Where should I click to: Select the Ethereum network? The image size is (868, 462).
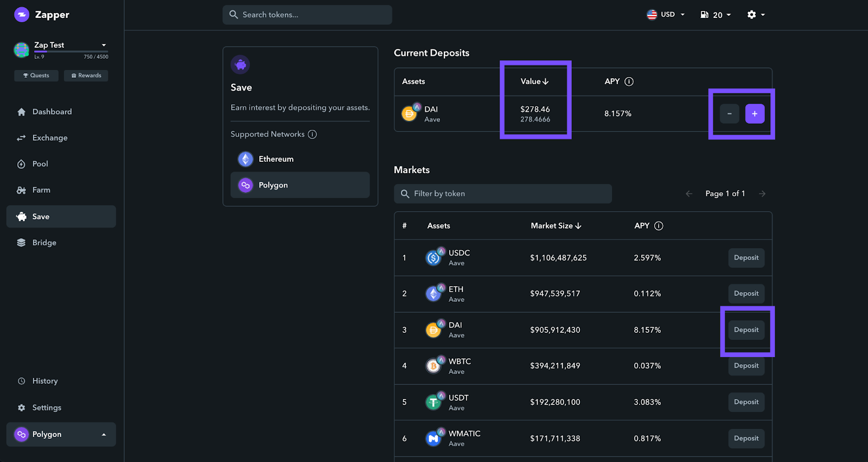300,159
